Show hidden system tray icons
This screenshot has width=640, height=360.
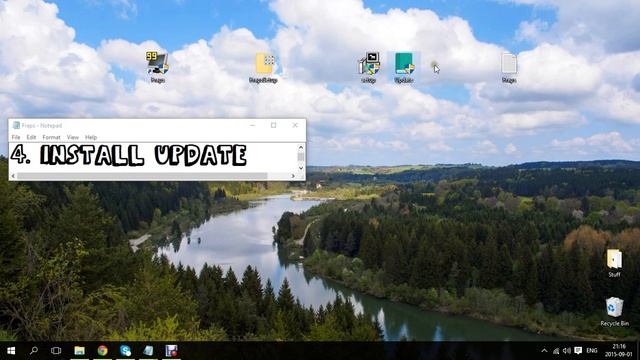(x=544, y=351)
